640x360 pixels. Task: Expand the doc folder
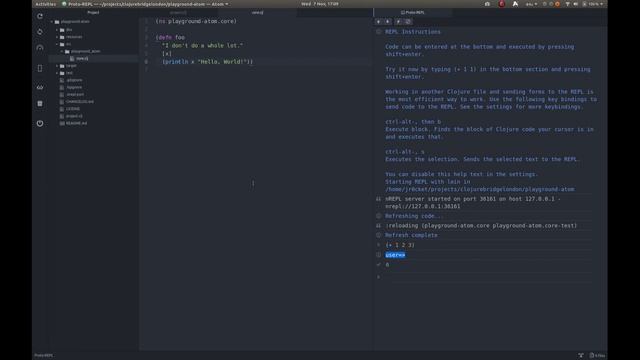click(x=57, y=30)
